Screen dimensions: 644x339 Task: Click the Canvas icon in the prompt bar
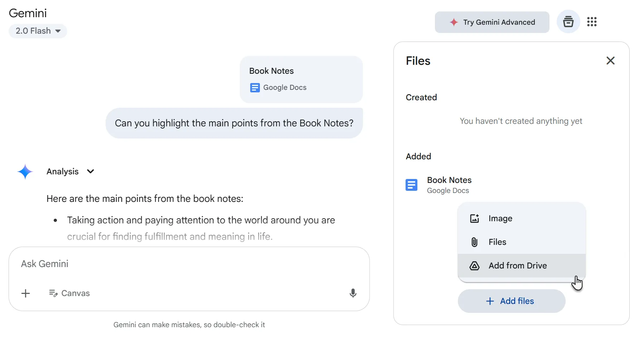click(x=53, y=293)
